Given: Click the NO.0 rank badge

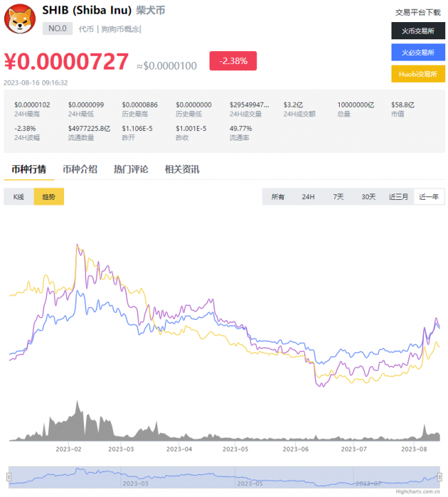Looking at the screenshot, I should (57, 28).
